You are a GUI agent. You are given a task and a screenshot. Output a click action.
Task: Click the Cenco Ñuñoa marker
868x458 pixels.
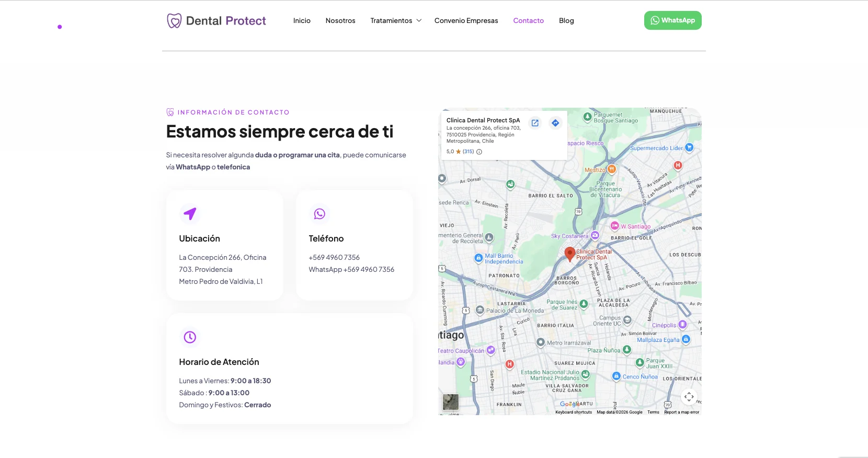pos(616,376)
